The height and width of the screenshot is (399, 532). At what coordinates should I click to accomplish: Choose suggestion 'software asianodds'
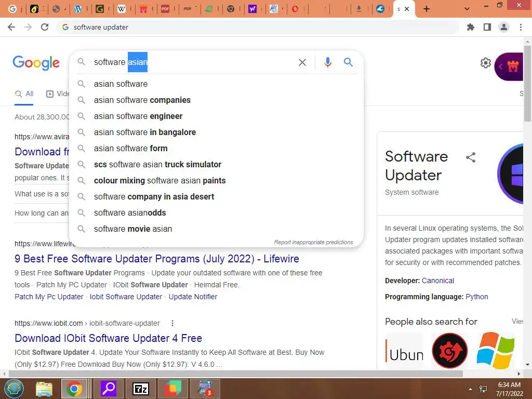coord(216,212)
